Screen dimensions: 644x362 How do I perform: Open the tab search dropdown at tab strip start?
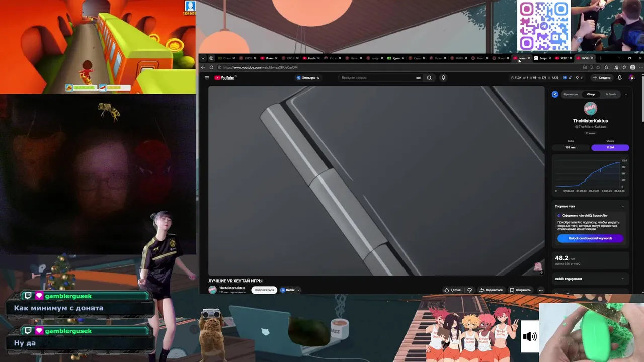click(203, 58)
